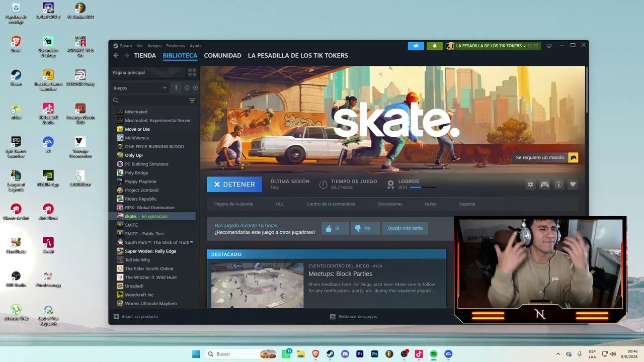644x362 pixels.
Task: Open skate. game settings gear
Action: click(530, 185)
